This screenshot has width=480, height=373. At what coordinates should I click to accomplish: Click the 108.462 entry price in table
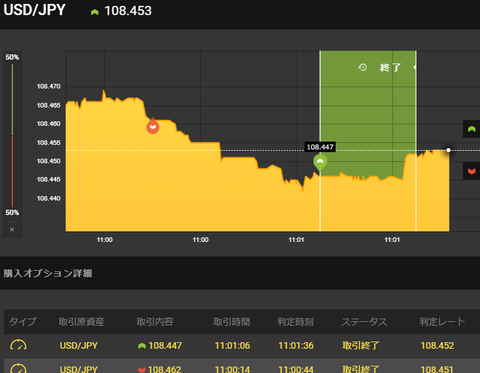165,369
